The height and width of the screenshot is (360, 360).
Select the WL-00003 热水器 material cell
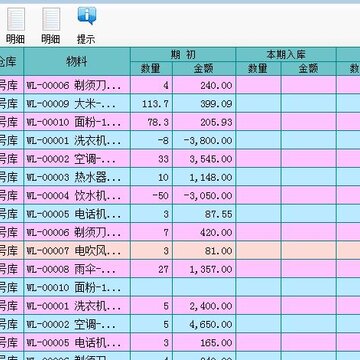coord(77,177)
